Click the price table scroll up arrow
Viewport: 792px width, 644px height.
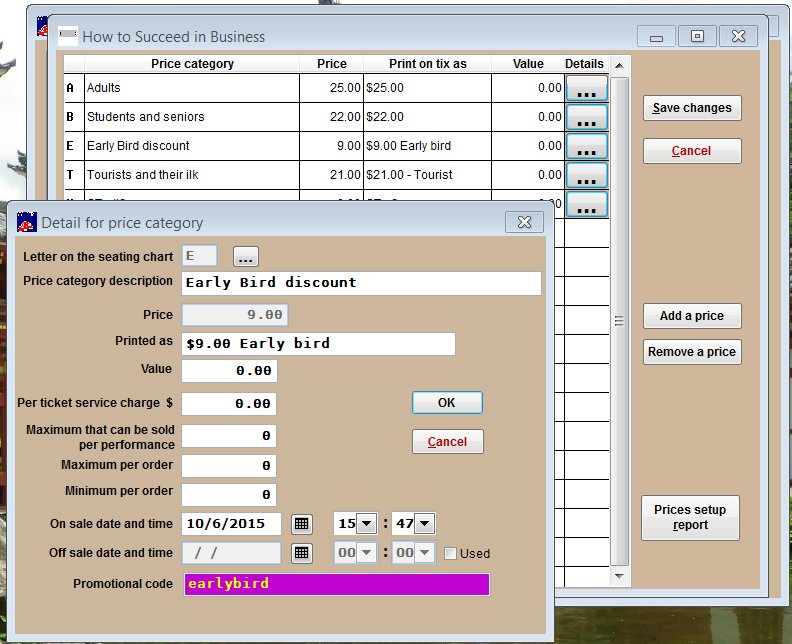(x=619, y=66)
